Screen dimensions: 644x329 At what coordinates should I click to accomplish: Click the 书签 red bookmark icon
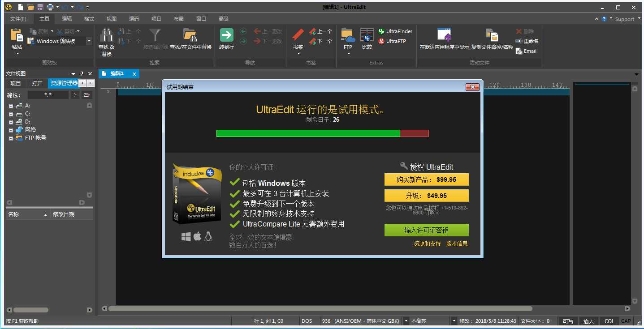(x=298, y=35)
